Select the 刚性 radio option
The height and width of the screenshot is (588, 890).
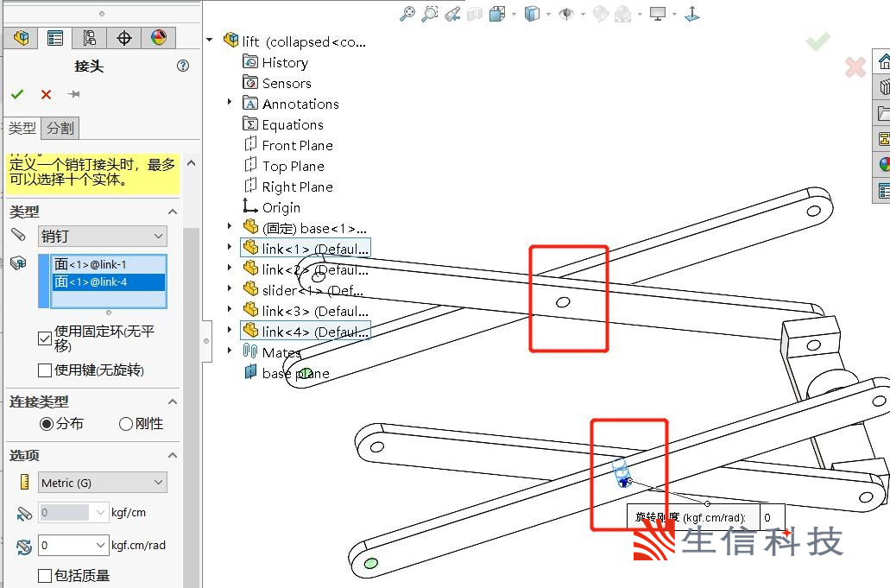[126, 424]
